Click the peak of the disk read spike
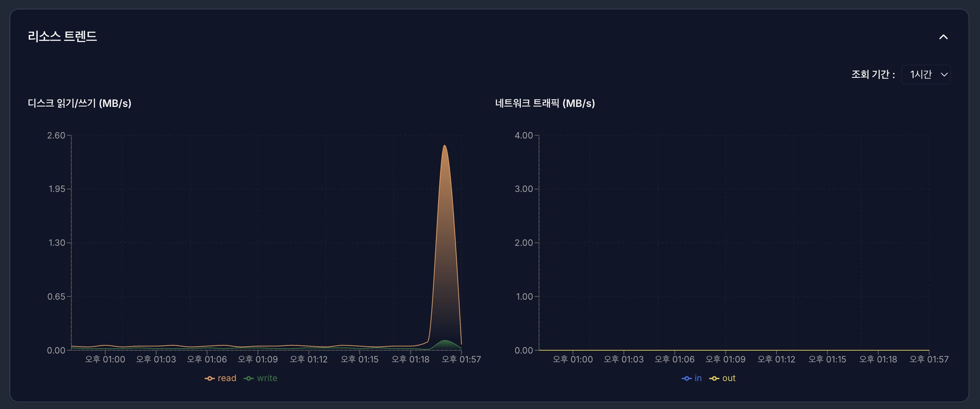 click(x=445, y=146)
